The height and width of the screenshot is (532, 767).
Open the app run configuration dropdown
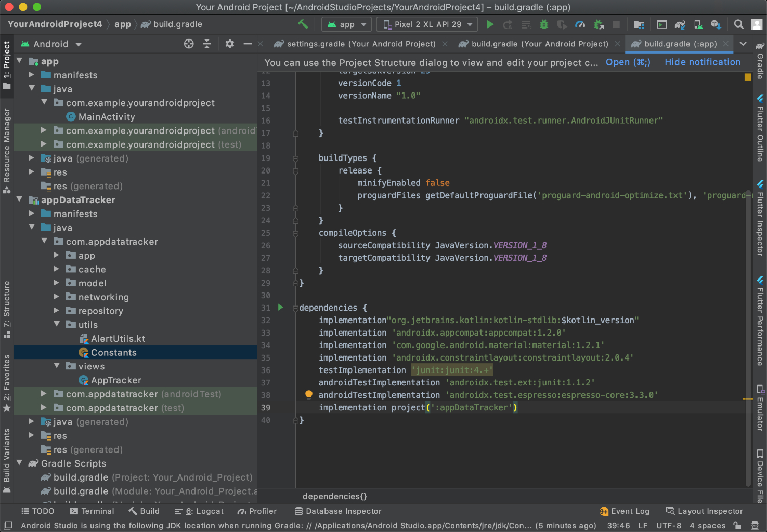point(347,24)
